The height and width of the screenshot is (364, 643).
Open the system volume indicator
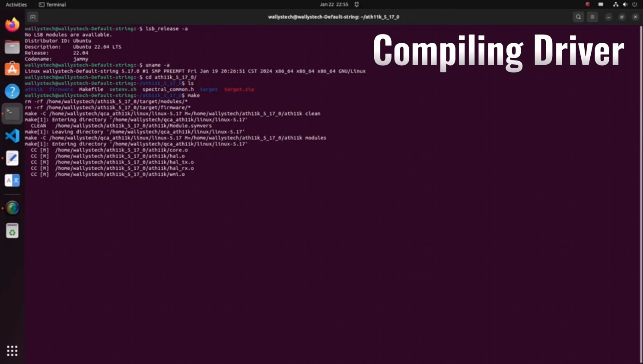tap(625, 4)
